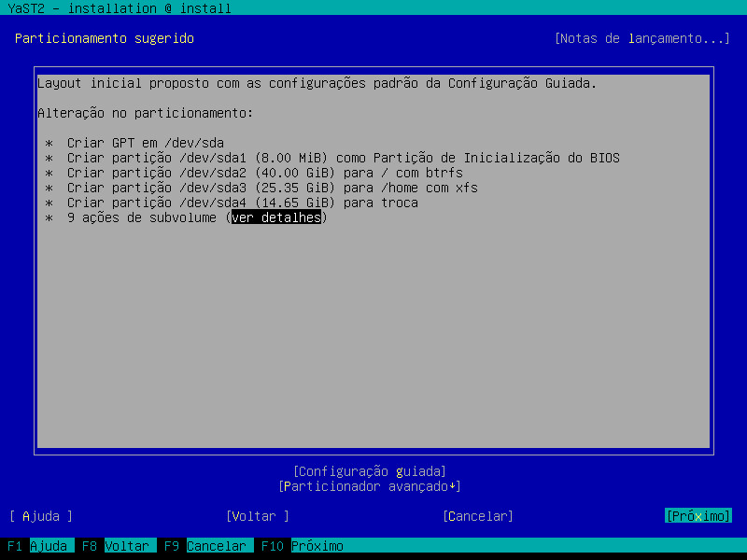
Task: Select F9 Cancelar in the function-key bar
Action: pyautogui.click(x=204, y=546)
